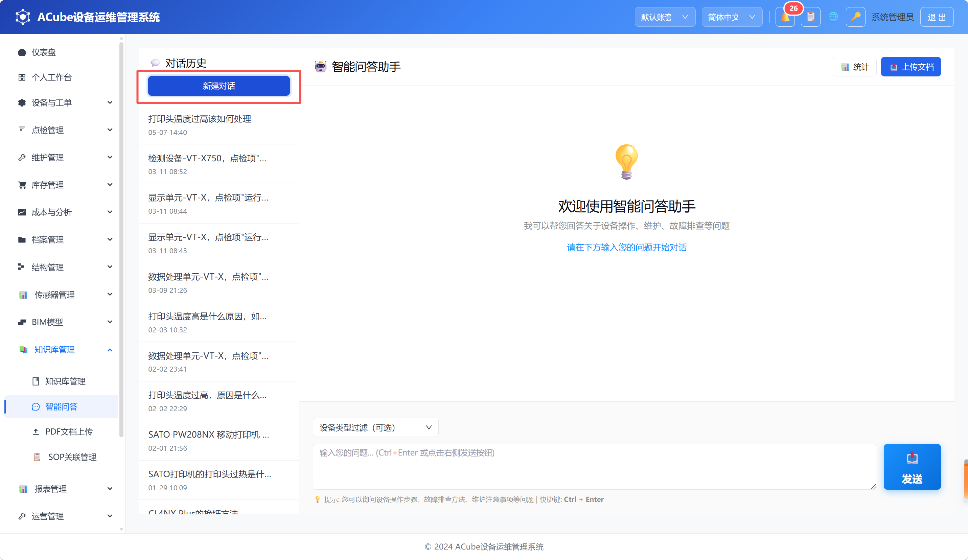Image resolution: width=968 pixels, height=560 pixels.
Task: Click into the question input textarea
Action: pos(595,467)
